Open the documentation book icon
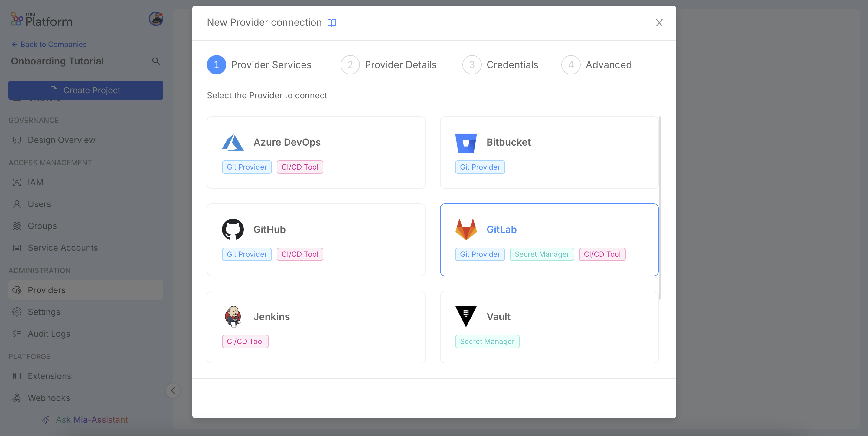This screenshot has width=868, height=436. click(x=331, y=23)
